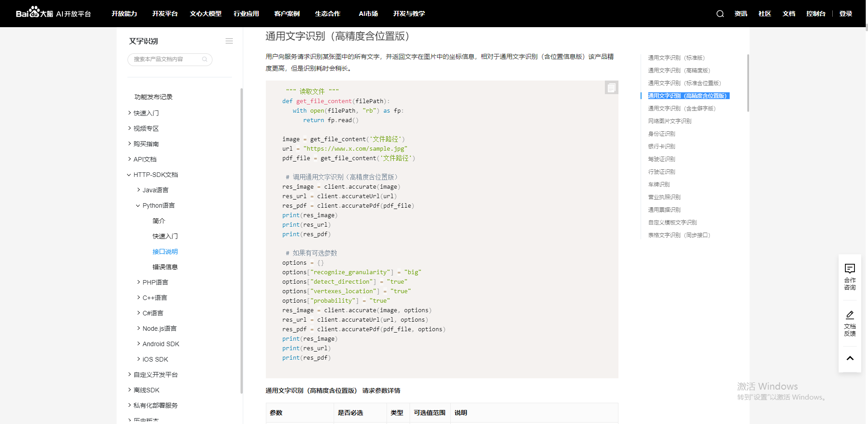Viewport: 868px width, 424px height.
Task: Click the sidebar collapse hamburger icon
Action: [x=229, y=41]
